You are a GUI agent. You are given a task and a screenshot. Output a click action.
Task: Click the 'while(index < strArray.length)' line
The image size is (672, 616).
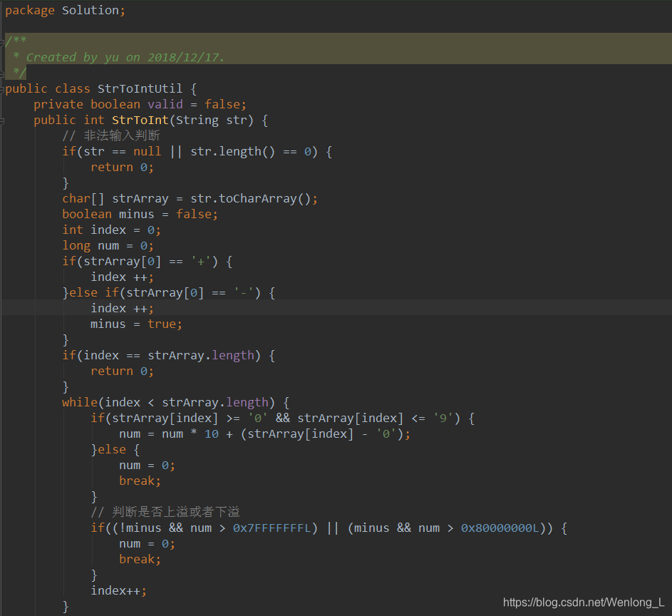tap(176, 403)
